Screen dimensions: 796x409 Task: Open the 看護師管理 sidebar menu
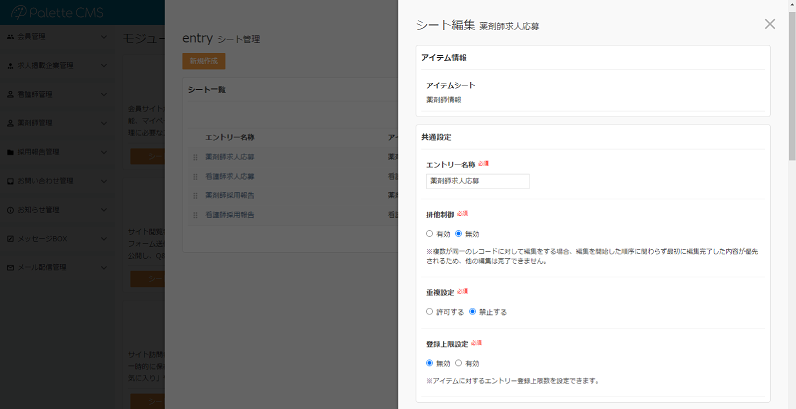57,94
